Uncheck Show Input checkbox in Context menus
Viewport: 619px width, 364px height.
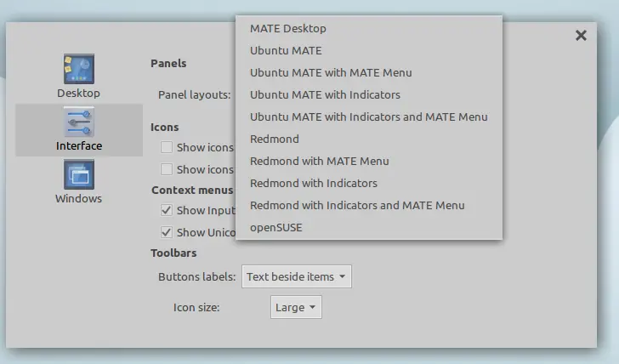pos(166,210)
